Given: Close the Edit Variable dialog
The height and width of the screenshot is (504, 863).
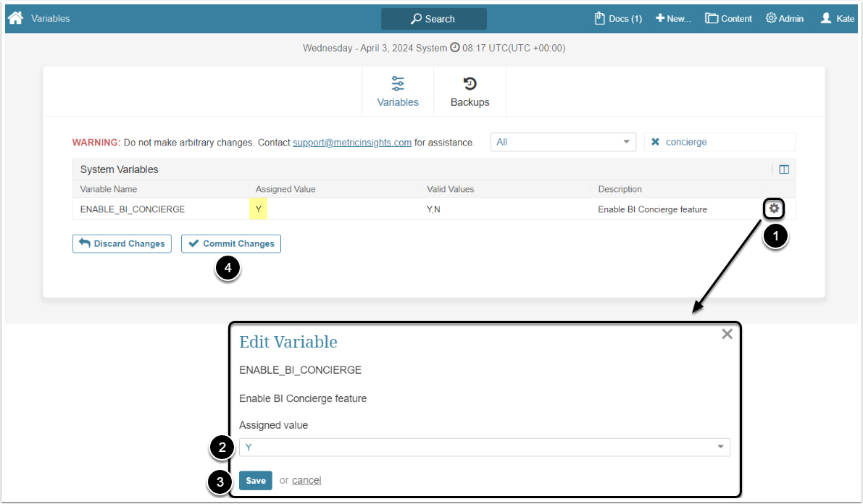Looking at the screenshot, I should (727, 334).
